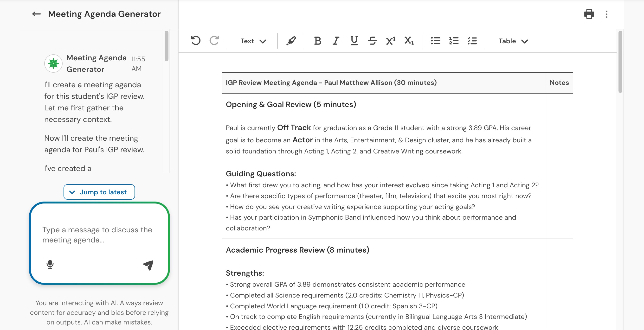Toggle underline formatting
This screenshot has width=644, height=330.
(x=354, y=41)
